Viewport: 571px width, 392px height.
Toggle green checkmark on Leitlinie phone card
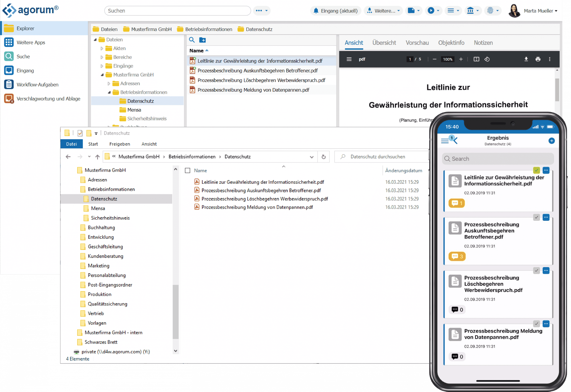(536, 170)
